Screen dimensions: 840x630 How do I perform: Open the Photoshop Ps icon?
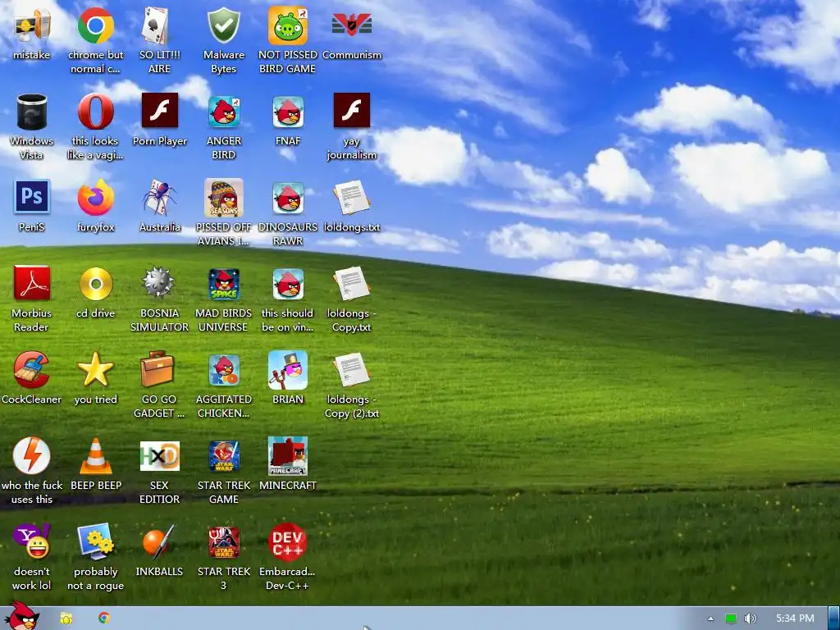tap(32, 197)
